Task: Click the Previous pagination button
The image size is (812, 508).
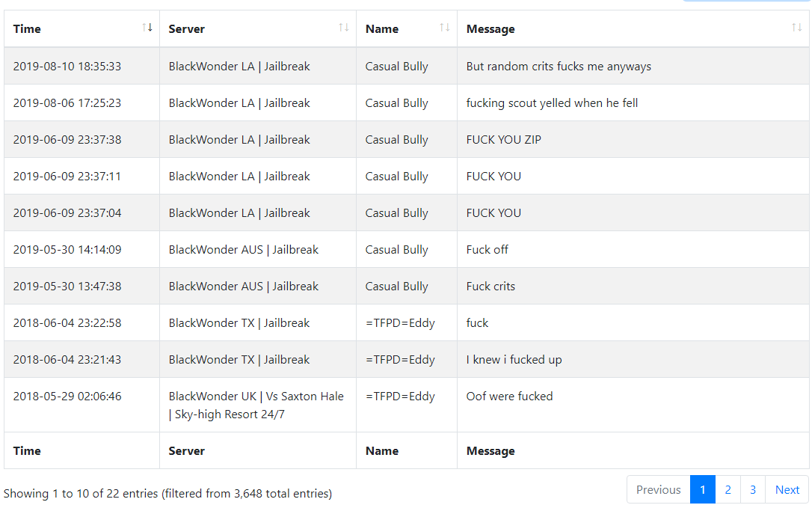Action: [658, 489]
